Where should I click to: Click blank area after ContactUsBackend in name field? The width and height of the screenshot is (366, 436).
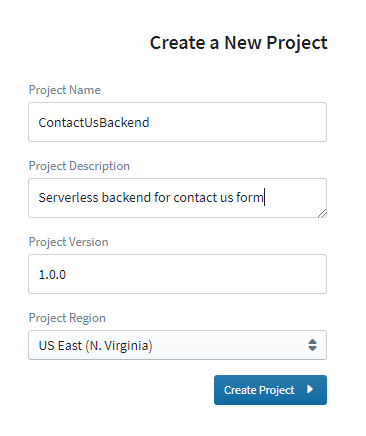[237, 122]
